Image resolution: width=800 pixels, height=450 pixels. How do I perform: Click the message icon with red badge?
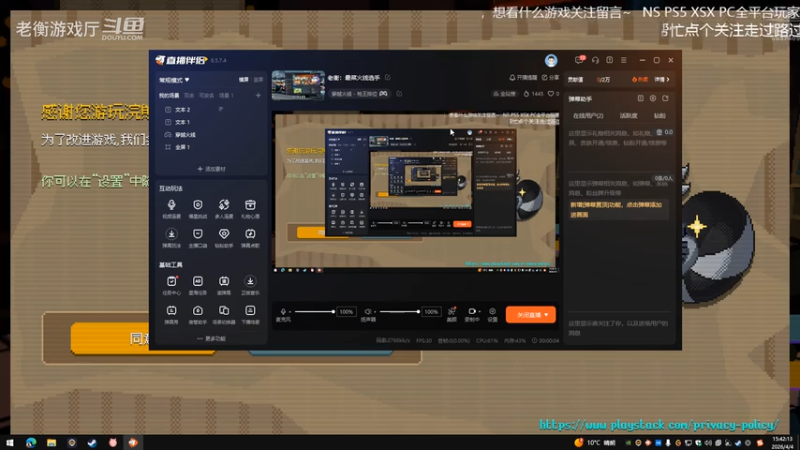coord(579,60)
